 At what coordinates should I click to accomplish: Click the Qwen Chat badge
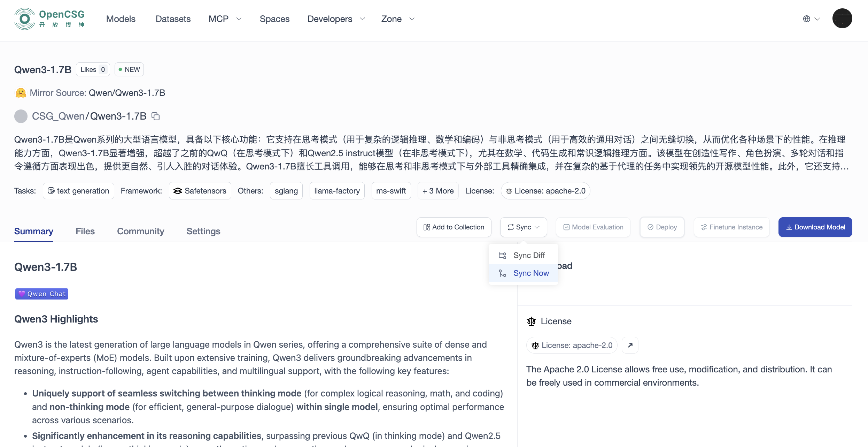click(42, 294)
